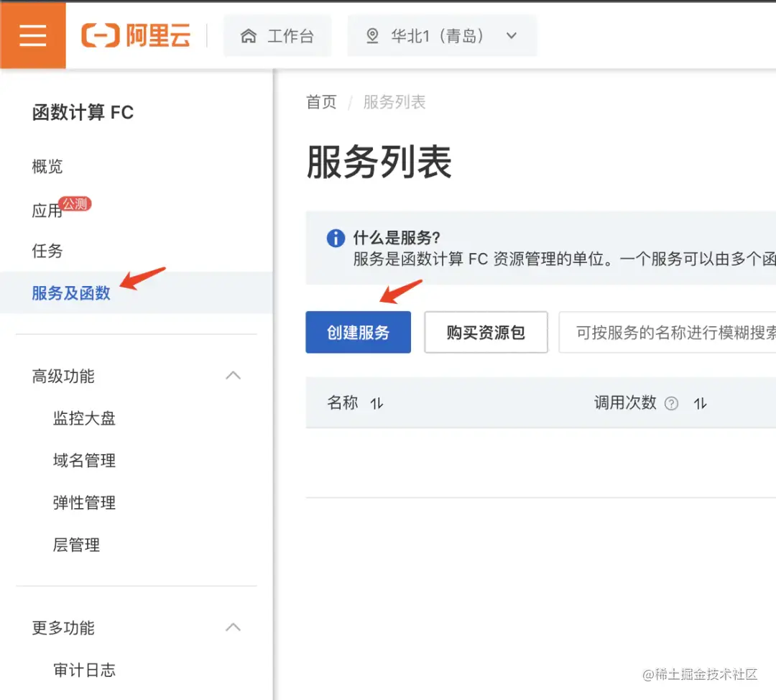Select 应用 in the sidebar
The image size is (776, 700).
[47, 211]
